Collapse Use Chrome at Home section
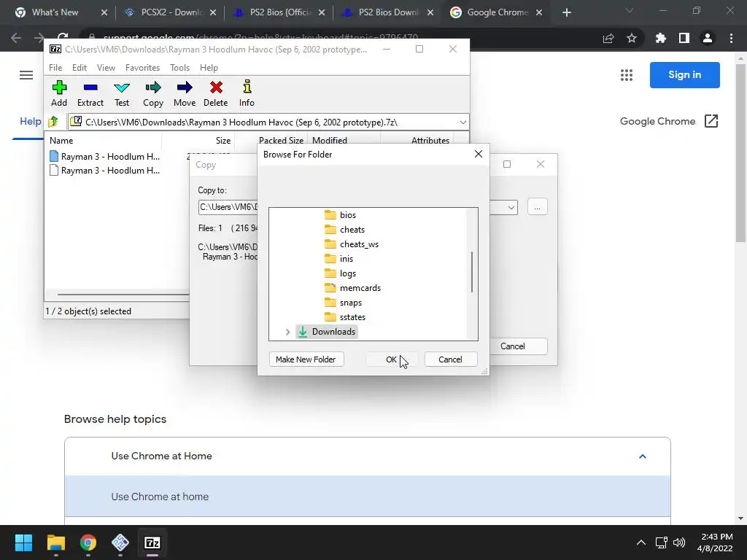Viewport: 747px width, 560px height. click(642, 456)
